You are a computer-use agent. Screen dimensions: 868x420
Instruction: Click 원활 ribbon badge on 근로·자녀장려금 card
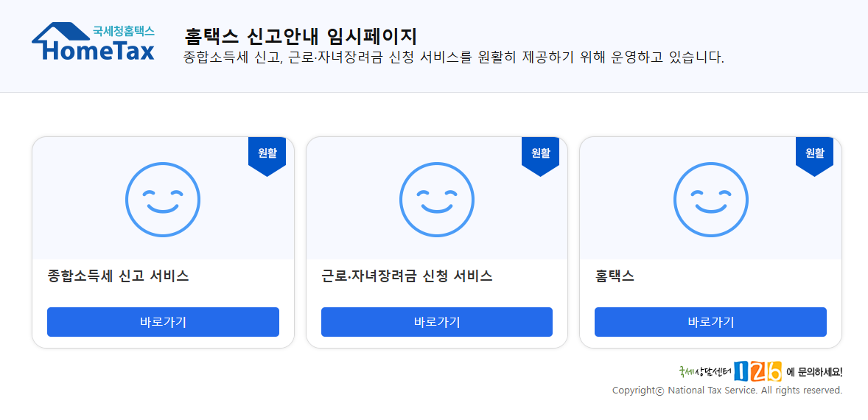[540, 156]
